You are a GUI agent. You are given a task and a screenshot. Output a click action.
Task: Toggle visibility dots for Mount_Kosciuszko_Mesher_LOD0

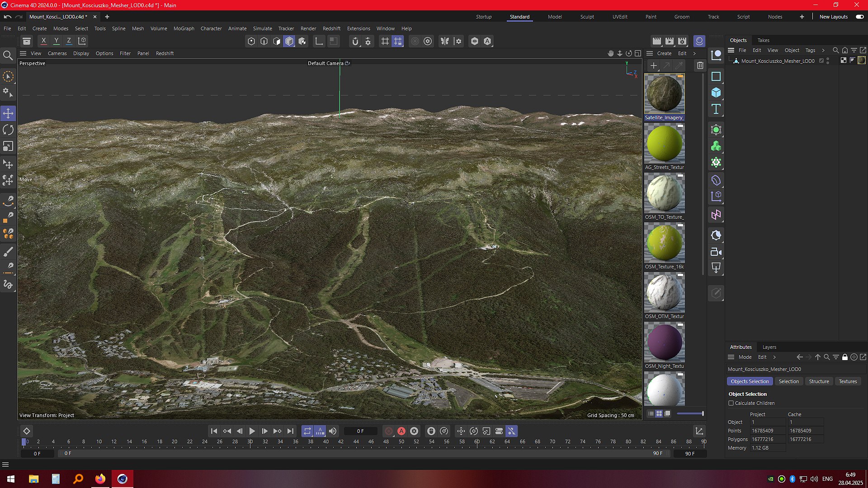pos(828,61)
